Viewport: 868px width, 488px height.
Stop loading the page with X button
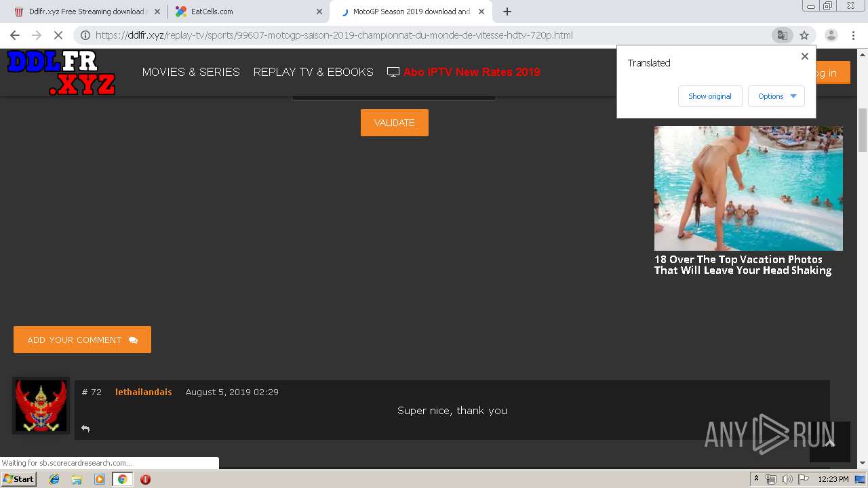pos(58,35)
